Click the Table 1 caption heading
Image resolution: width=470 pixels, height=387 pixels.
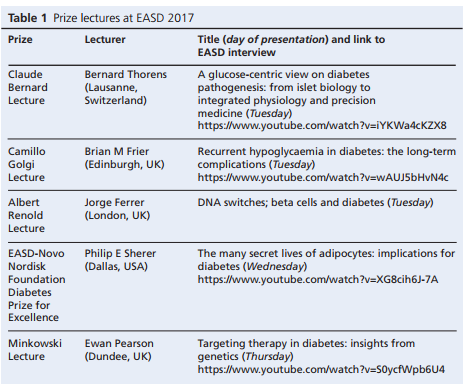101,18
